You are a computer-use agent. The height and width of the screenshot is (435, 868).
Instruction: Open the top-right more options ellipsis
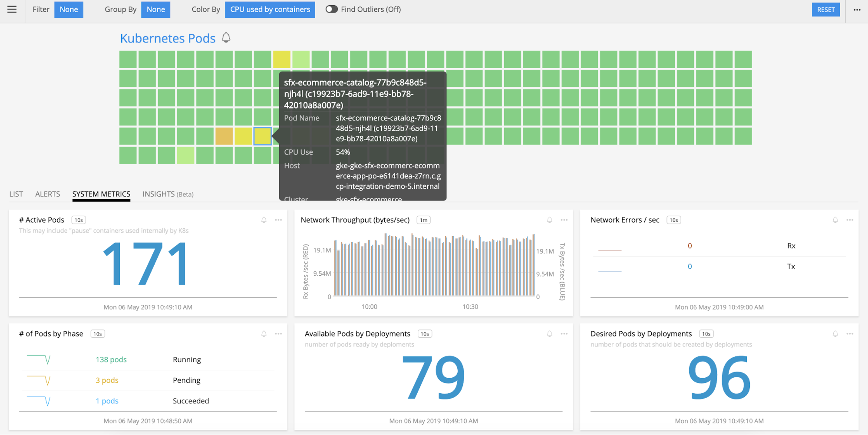point(857,10)
